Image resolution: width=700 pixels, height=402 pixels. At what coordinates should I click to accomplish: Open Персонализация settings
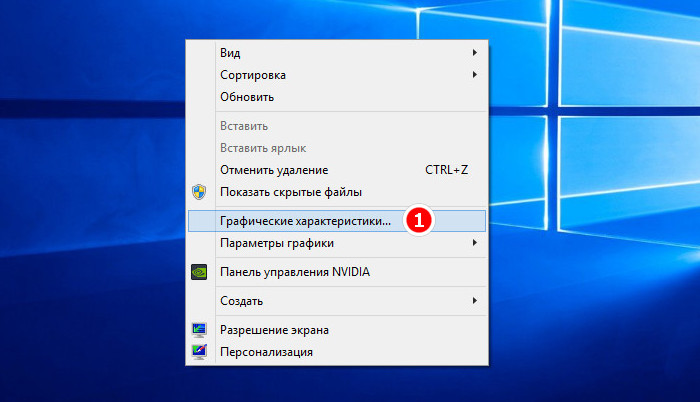[337, 352]
